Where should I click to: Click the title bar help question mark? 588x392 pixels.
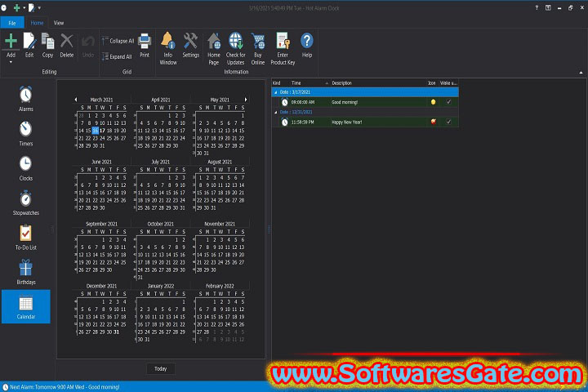pyautogui.click(x=537, y=7)
